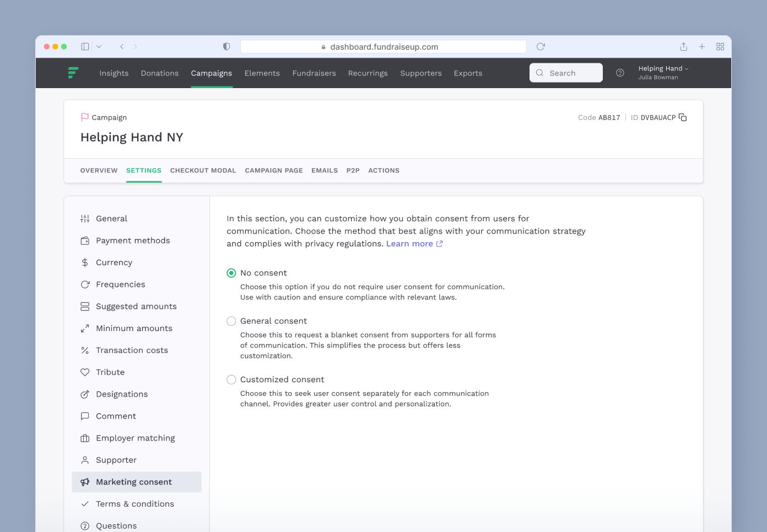Click the Comment speech bubble icon
The height and width of the screenshot is (532, 767).
coord(85,416)
